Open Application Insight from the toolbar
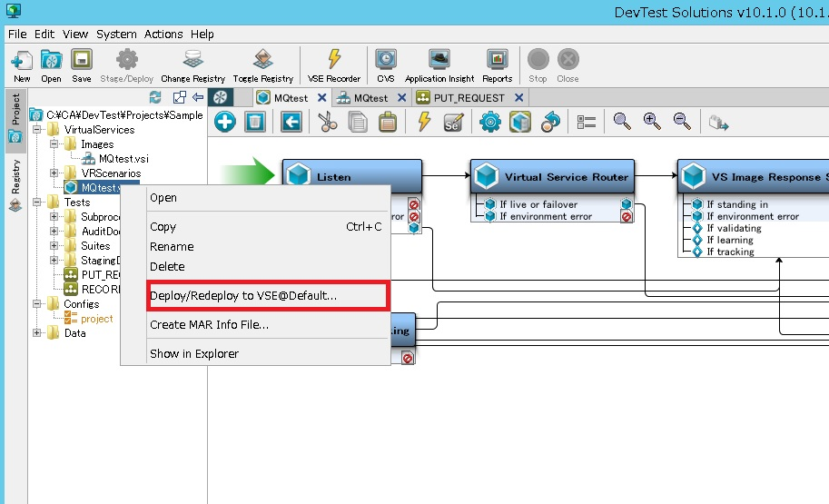This screenshot has height=504, width=829. coord(439,65)
